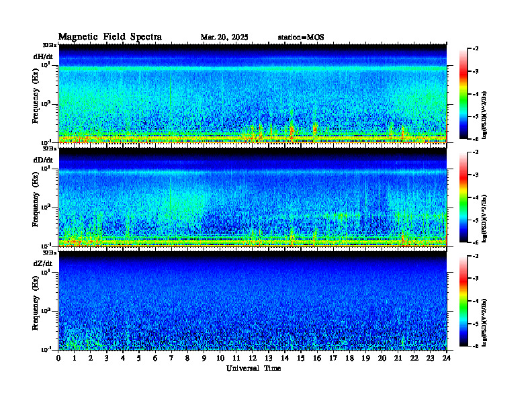Click the dD/dt spectrogram plot area
Screen dimensions: 532x411
click(x=253, y=197)
